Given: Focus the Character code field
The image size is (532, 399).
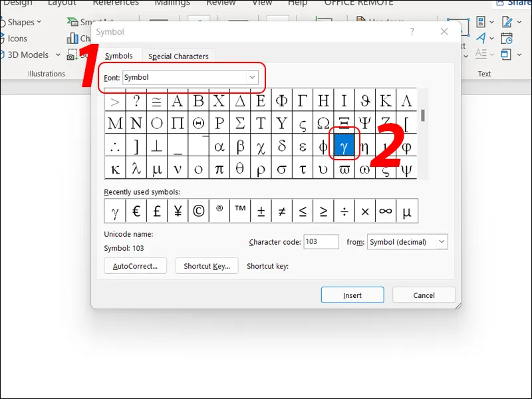Looking at the screenshot, I should (x=321, y=241).
